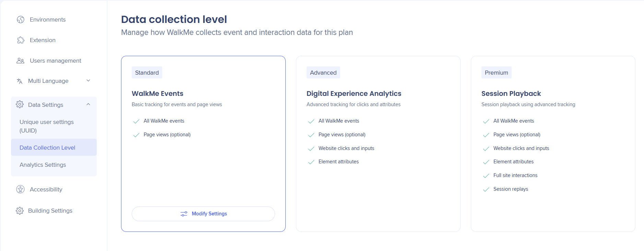Click the Digital Experience Analytics heading
Screen dimensions: 644x251
354,93
